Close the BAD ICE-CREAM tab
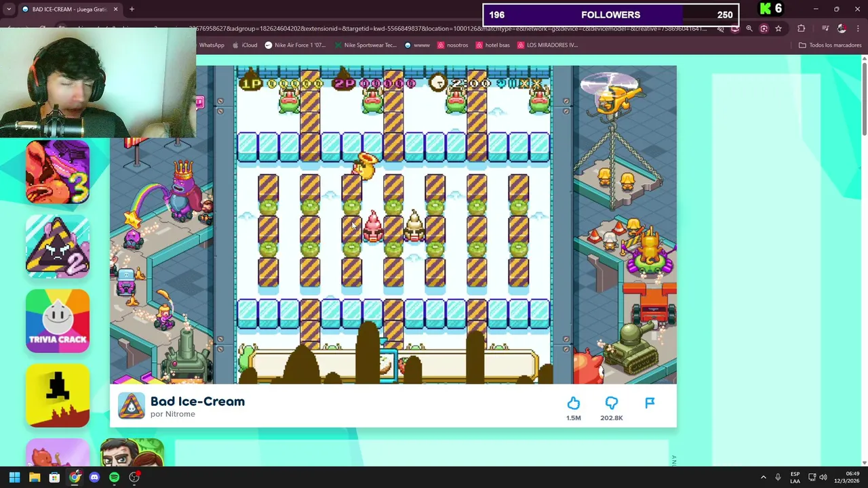Screen dimensions: 868x488 [x=115, y=9]
